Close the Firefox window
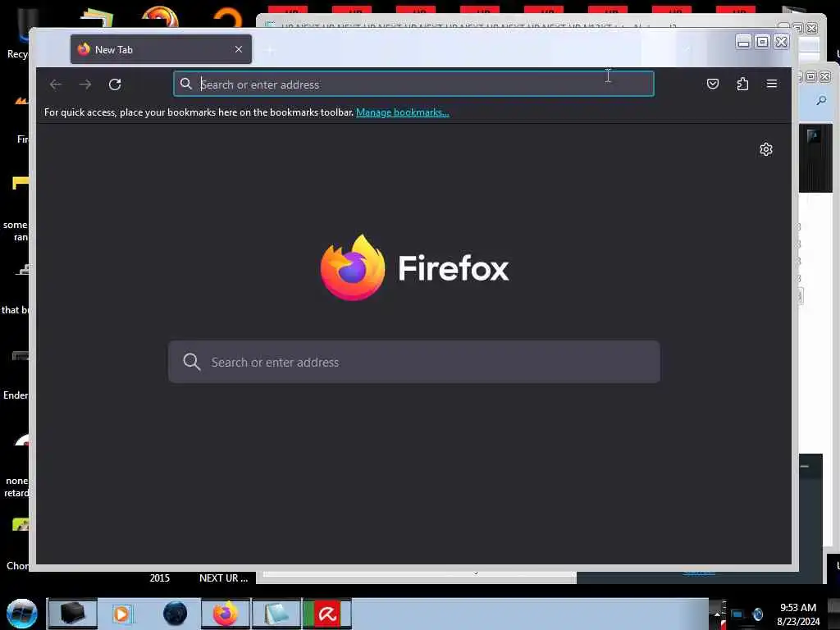Screen dimensions: 840x630 click(782, 42)
